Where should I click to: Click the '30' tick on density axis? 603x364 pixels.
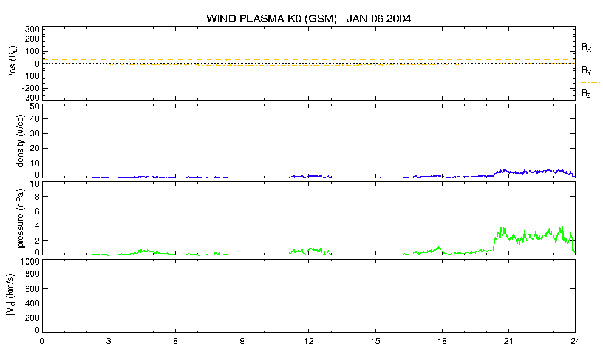point(35,133)
